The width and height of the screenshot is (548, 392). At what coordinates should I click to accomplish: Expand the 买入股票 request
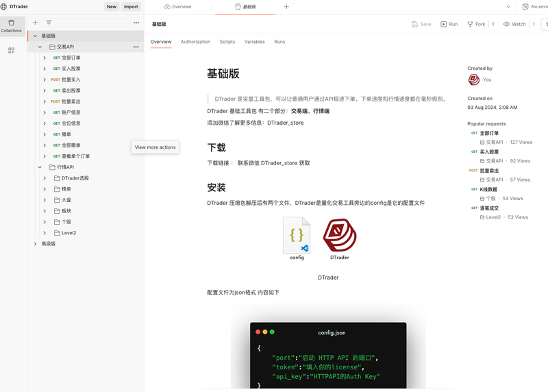tap(45, 69)
